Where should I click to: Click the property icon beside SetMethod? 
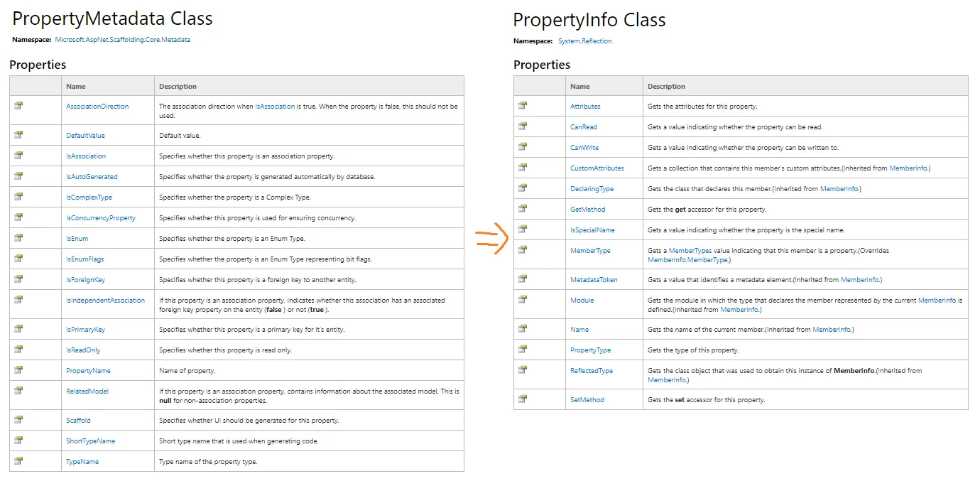(523, 399)
